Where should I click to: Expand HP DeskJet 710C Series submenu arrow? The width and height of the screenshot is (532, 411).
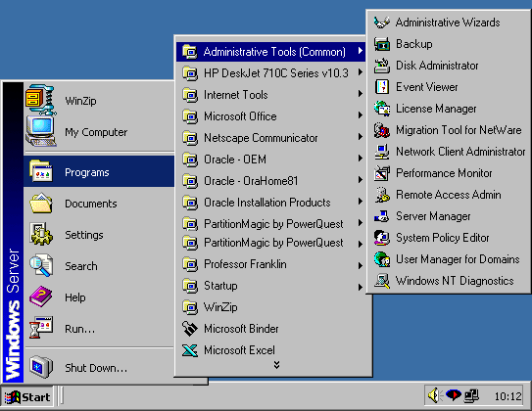361,72
